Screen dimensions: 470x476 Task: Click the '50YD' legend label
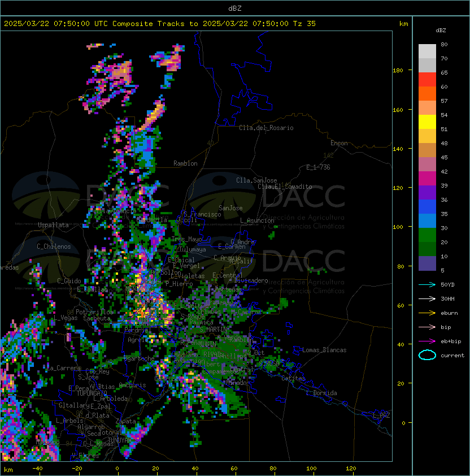click(447, 285)
